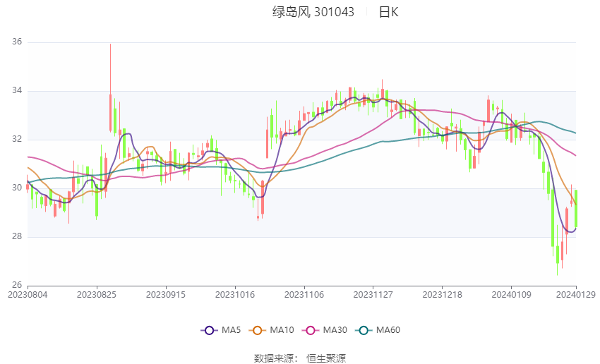Screen dimensions: 600x364
Task: Hide the MA5 line via its label
Action: 231,330
